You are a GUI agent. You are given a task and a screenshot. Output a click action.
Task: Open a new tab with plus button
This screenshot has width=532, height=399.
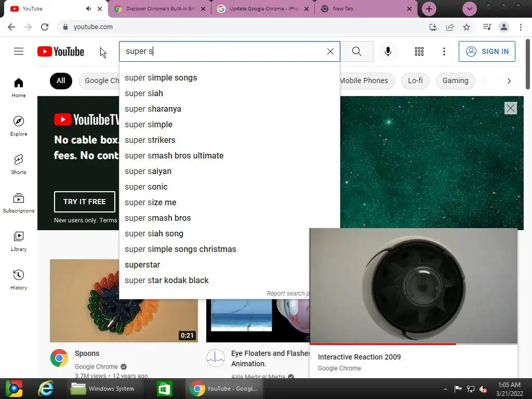(429, 9)
